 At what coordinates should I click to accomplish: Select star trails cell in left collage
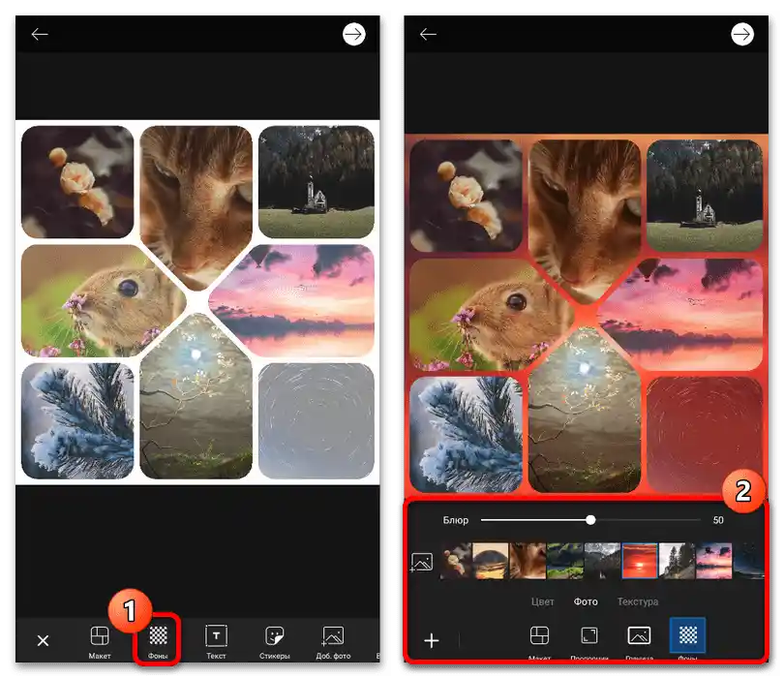click(x=316, y=420)
